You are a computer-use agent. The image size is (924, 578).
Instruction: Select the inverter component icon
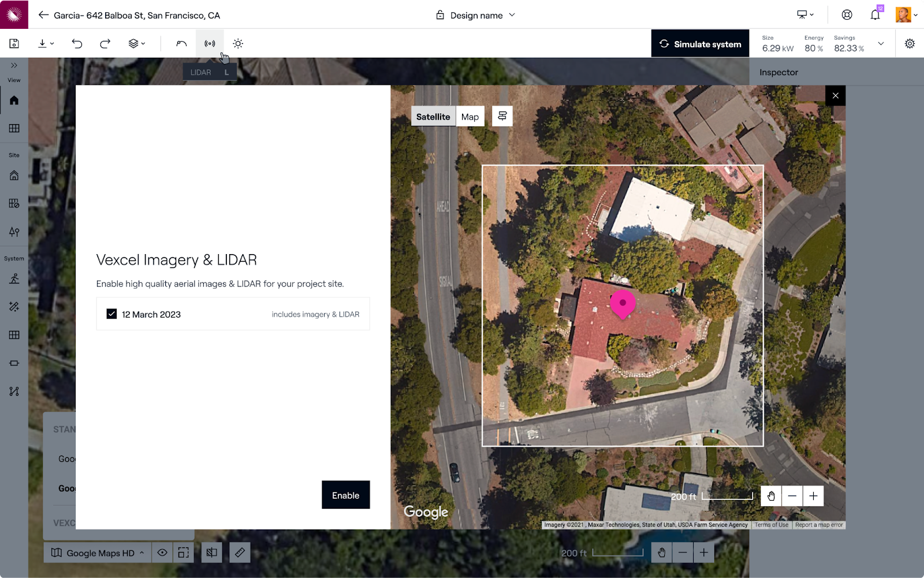pyautogui.click(x=14, y=363)
